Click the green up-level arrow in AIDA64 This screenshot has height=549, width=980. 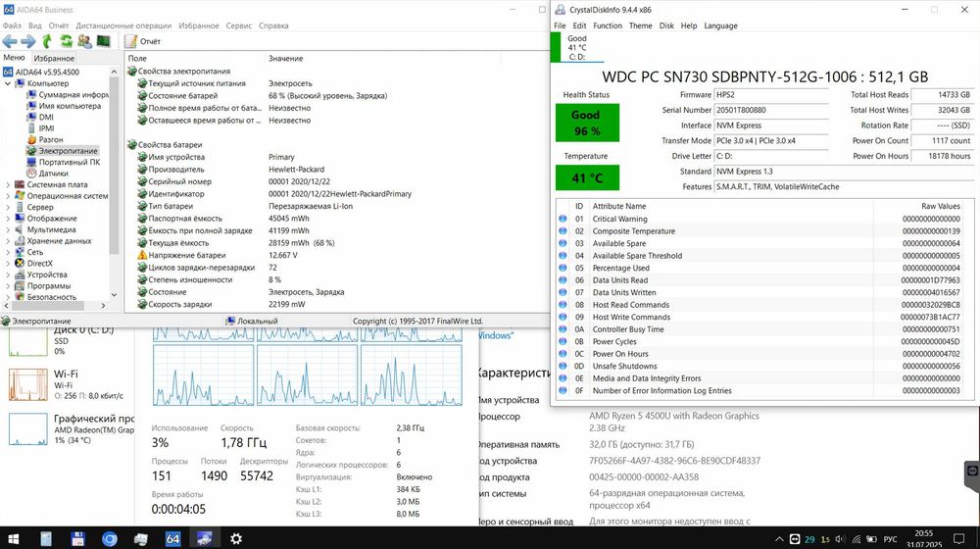tap(47, 41)
